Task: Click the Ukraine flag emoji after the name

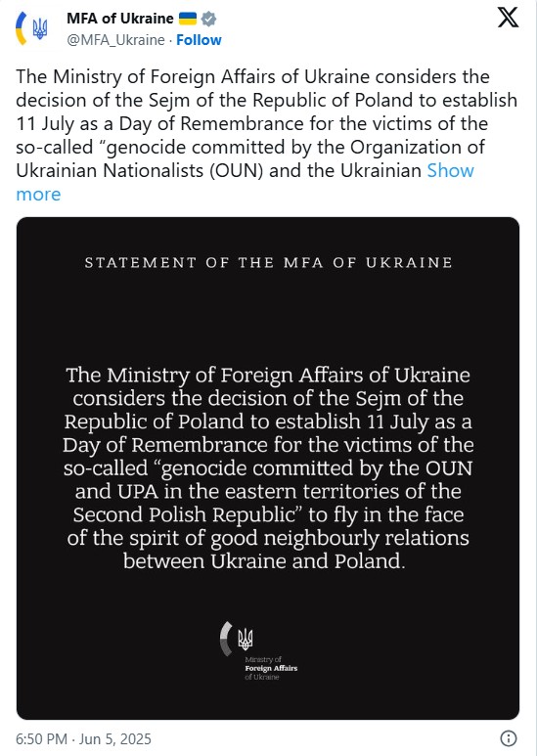Action: 188,19
